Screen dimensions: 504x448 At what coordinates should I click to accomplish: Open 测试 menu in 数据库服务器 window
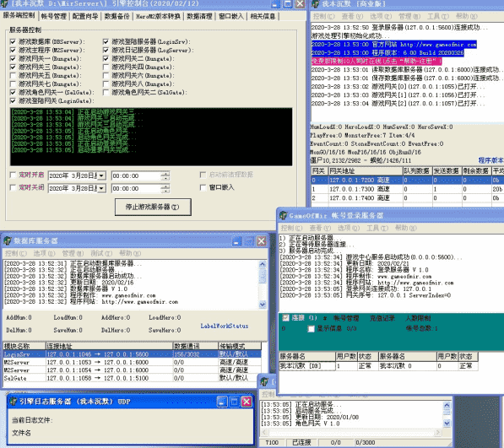101,253
